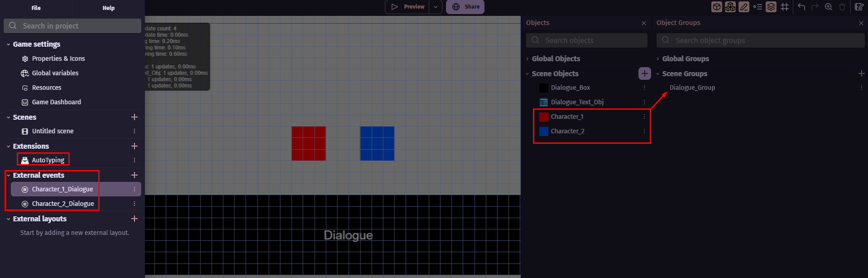Viewport: 868px width, 278px height.
Task: Open the File menu
Action: click(36, 8)
